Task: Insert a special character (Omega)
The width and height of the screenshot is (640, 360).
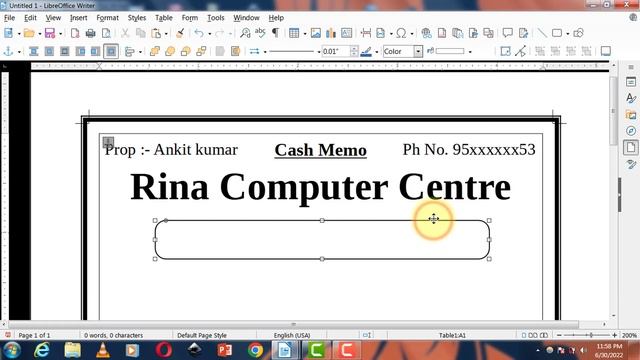Action: [401, 33]
